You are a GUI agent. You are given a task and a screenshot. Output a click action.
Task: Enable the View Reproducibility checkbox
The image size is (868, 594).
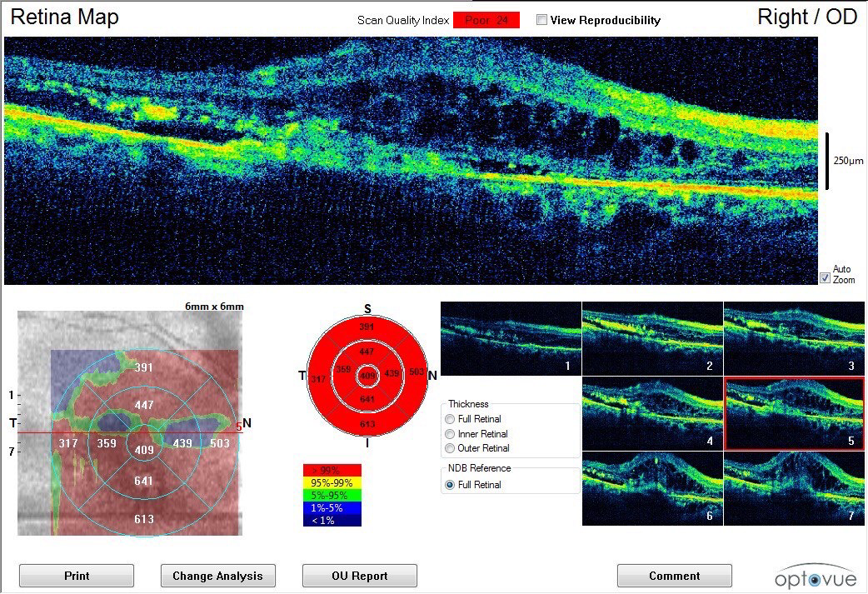tap(541, 20)
